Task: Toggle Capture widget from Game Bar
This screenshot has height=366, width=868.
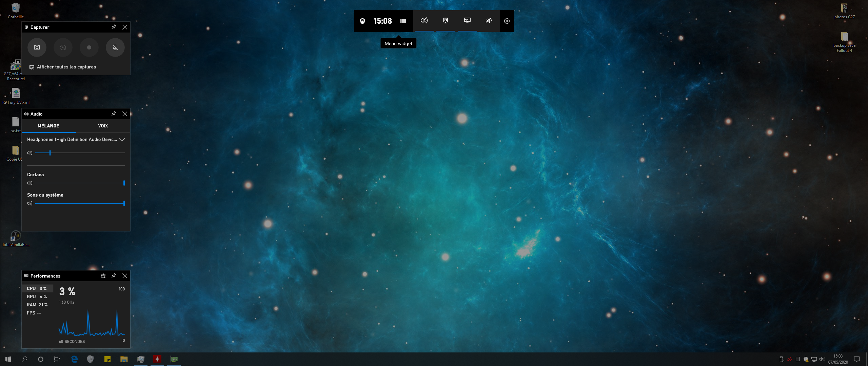Action: (446, 21)
